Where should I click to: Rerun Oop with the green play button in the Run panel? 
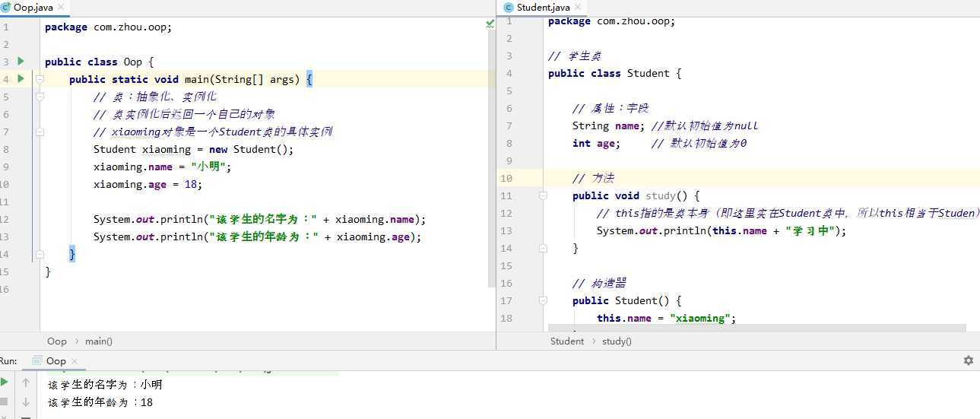tap(5, 382)
